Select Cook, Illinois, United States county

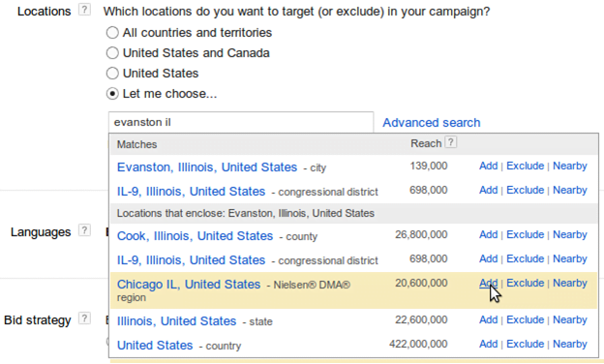(195, 236)
